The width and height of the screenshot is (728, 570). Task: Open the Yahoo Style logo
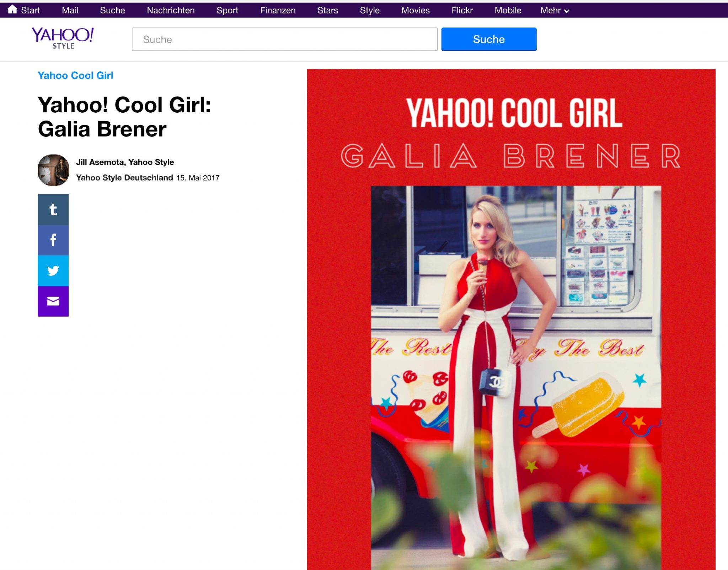63,38
